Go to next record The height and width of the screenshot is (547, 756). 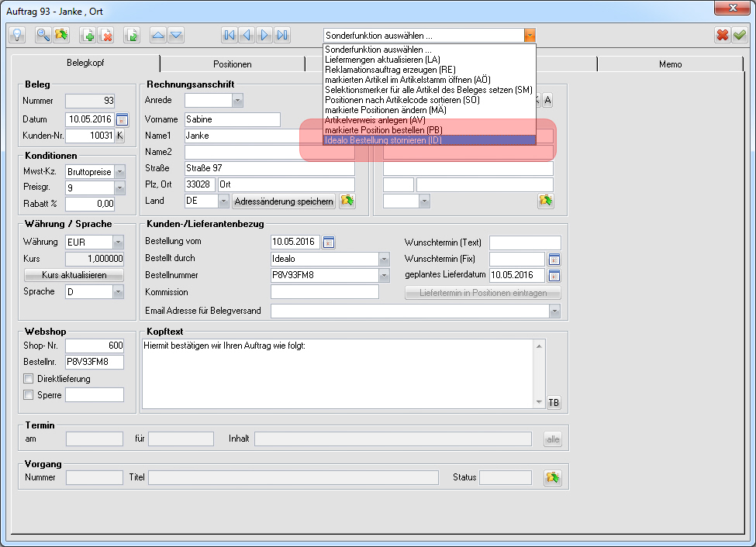click(x=264, y=35)
